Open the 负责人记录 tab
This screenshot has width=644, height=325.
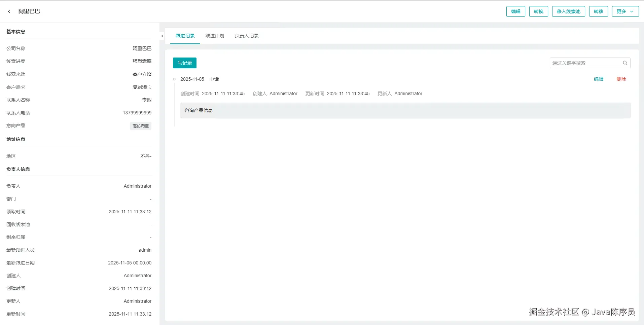[247, 36]
